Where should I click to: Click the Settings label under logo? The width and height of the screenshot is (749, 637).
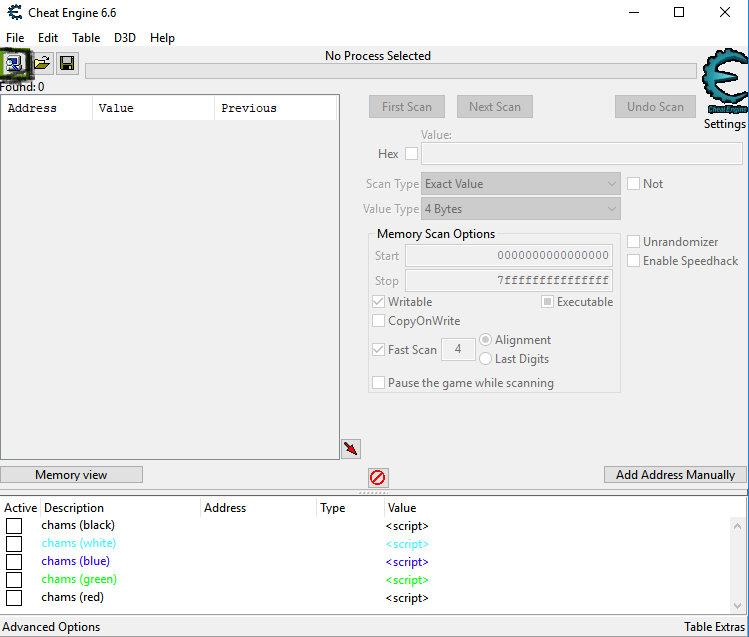pos(725,124)
